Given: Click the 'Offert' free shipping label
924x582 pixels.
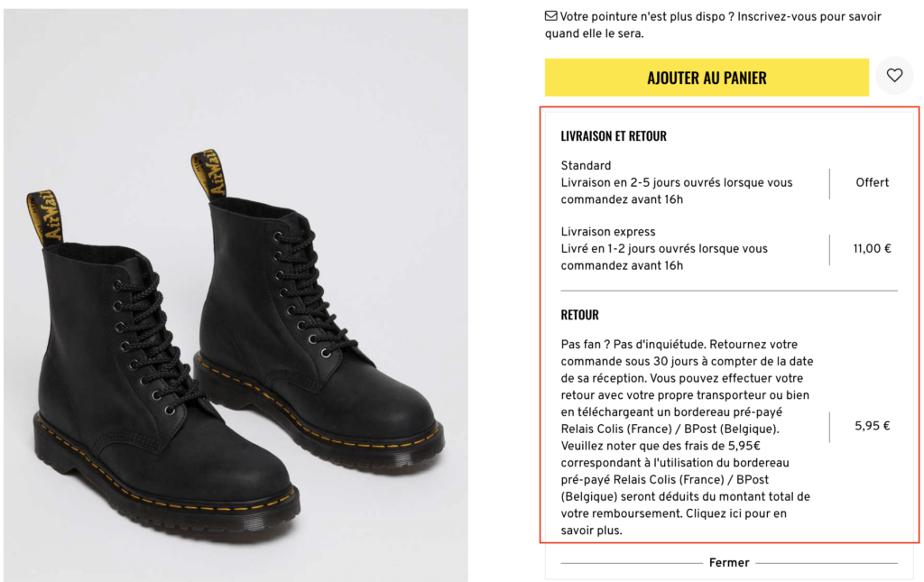Looking at the screenshot, I should (x=872, y=182).
